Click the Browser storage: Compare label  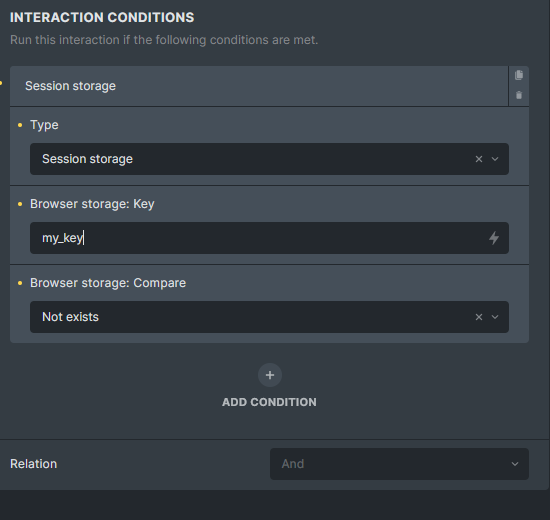(x=108, y=283)
